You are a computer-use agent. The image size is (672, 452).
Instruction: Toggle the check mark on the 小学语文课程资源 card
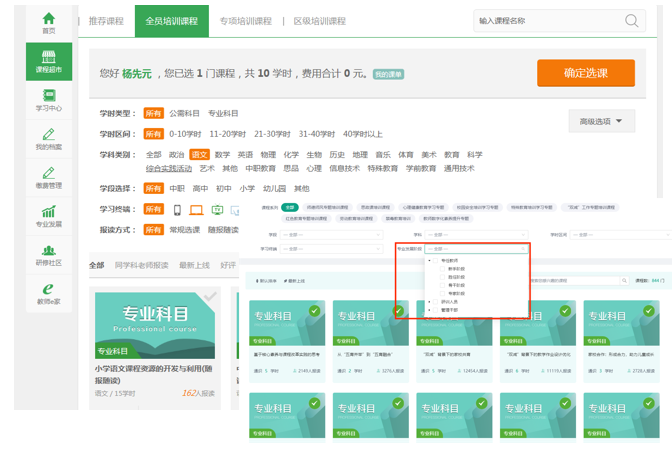(210, 297)
